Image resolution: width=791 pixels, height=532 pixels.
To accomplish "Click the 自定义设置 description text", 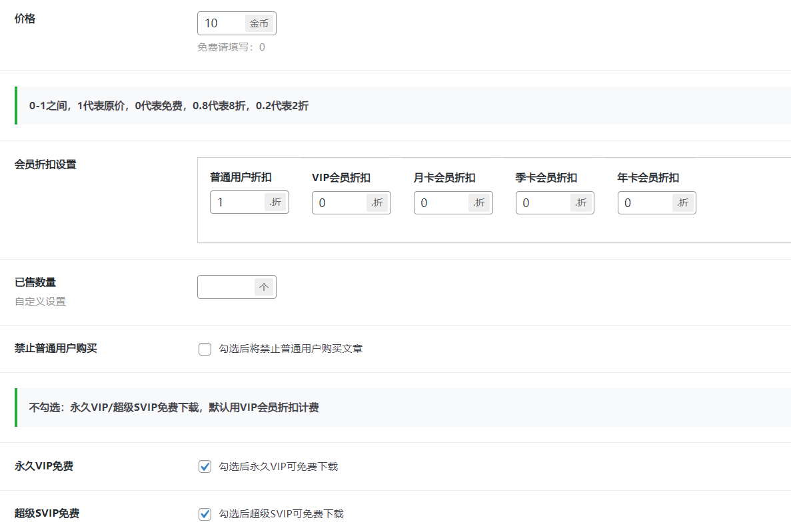I will tap(41, 301).
